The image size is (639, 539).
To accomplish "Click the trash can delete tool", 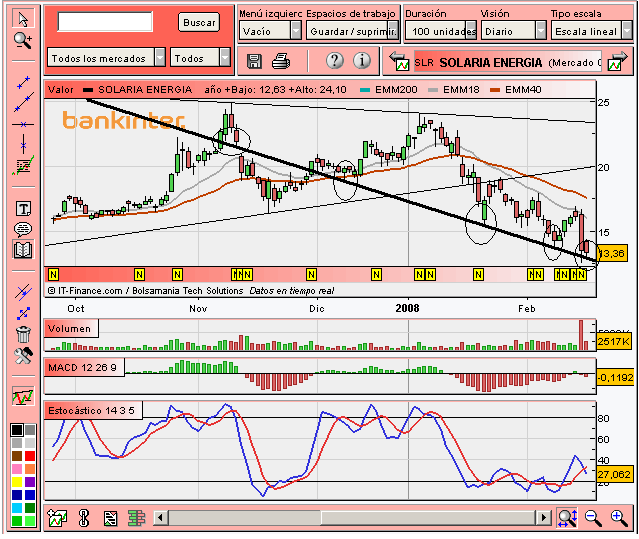I will tap(23, 334).
